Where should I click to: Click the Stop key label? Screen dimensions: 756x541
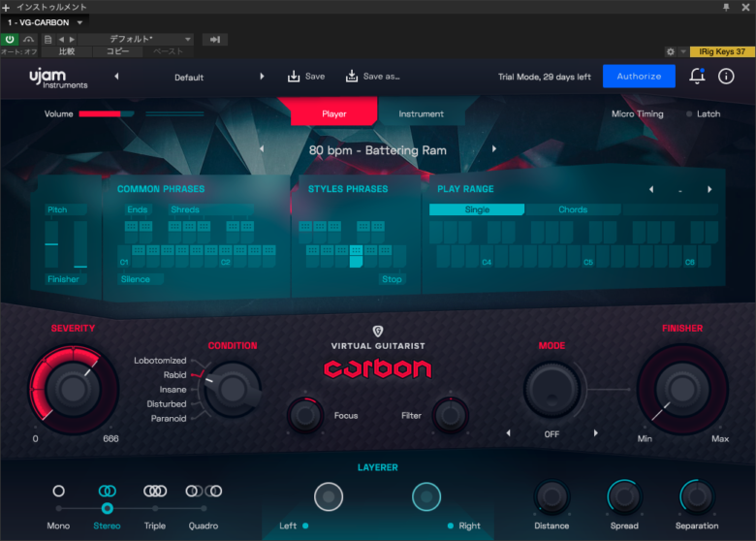point(392,279)
